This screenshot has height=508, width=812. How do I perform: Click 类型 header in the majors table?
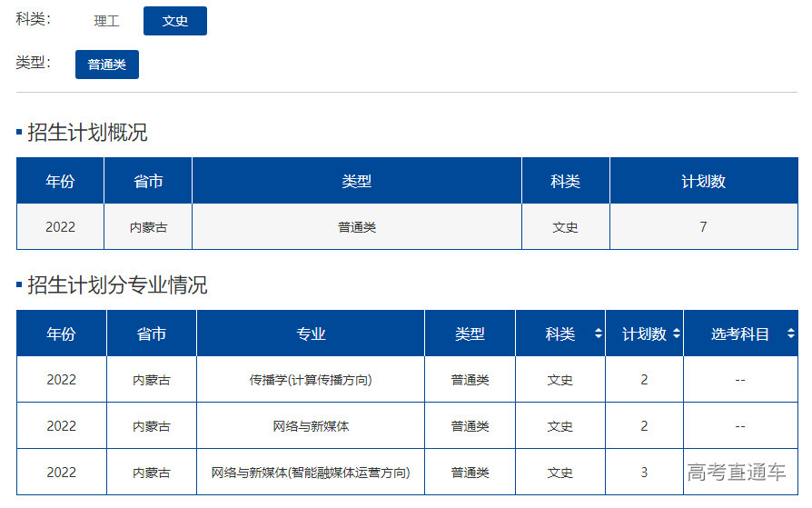point(470,334)
